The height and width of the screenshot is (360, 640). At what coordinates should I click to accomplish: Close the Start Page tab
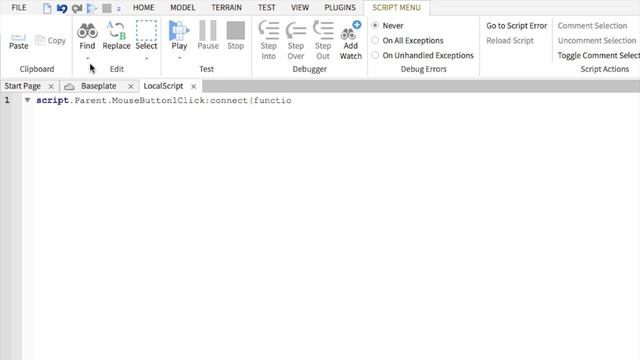51,87
